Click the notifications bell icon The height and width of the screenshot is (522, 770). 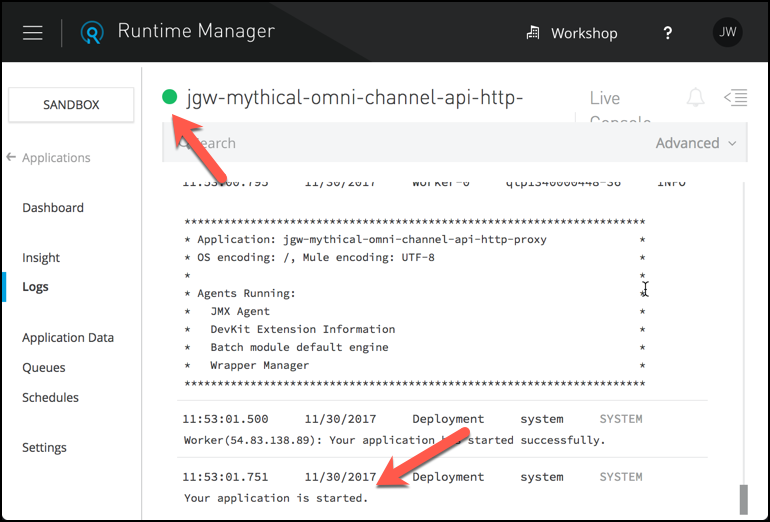(695, 97)
